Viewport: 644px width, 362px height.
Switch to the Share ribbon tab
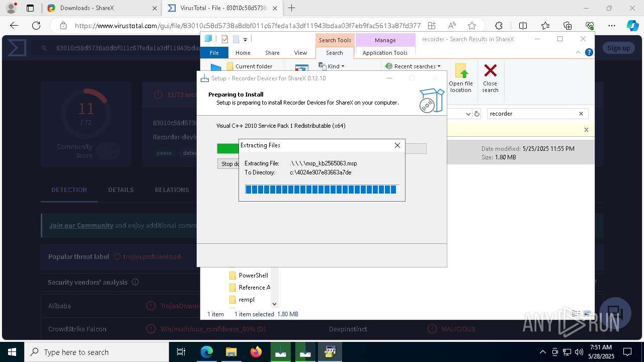[272, 53]
